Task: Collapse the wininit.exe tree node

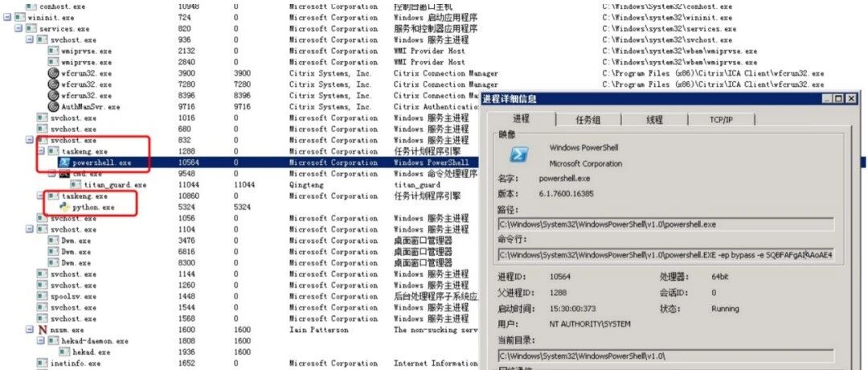Action: (x=7, y=18)
